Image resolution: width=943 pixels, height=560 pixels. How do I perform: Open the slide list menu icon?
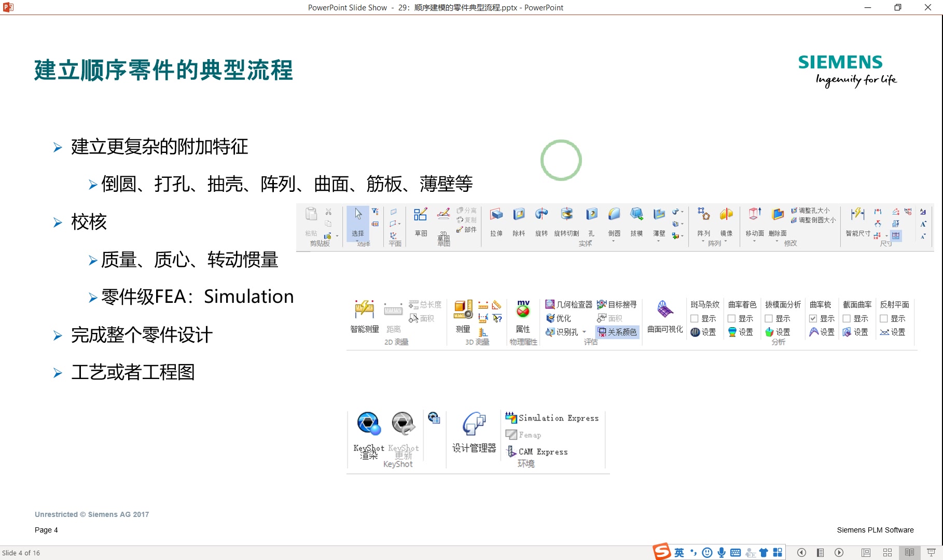[820, 553]
